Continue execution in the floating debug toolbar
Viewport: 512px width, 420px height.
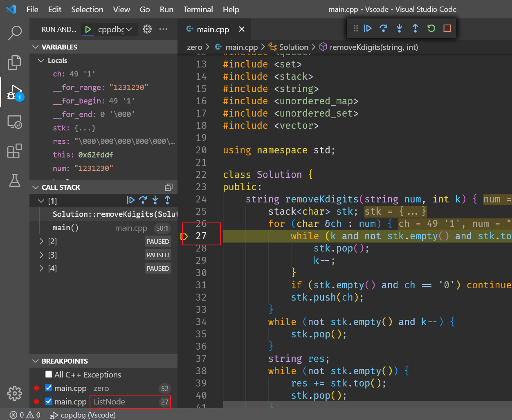pyautogui.click(x=368, y=28)
